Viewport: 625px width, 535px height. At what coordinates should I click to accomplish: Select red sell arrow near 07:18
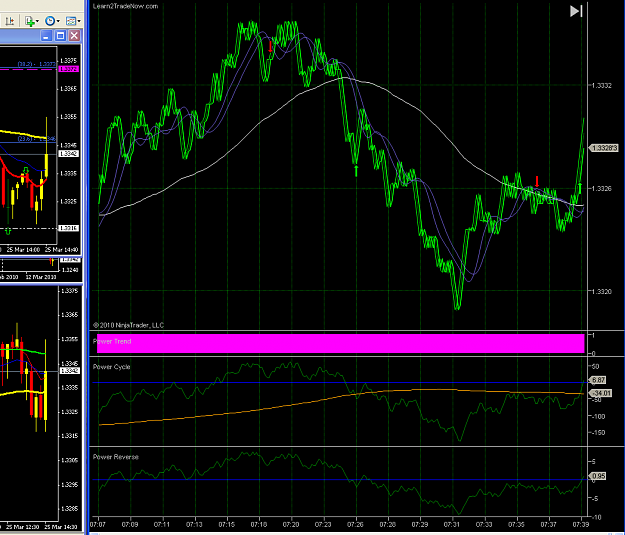pos(271,46)
